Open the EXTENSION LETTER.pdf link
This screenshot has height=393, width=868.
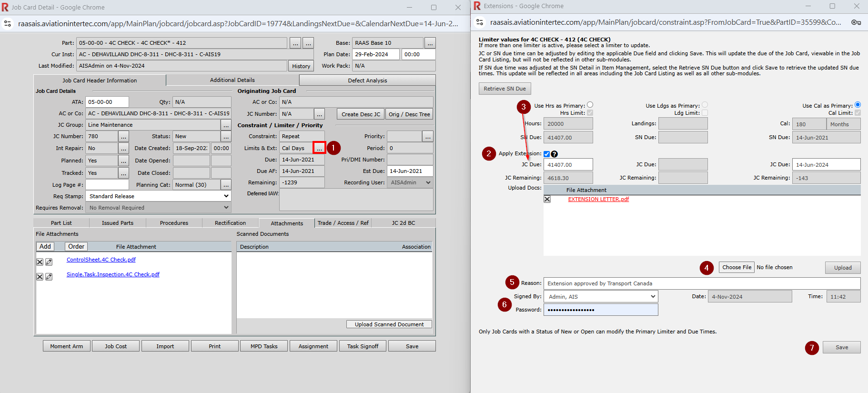598,199
